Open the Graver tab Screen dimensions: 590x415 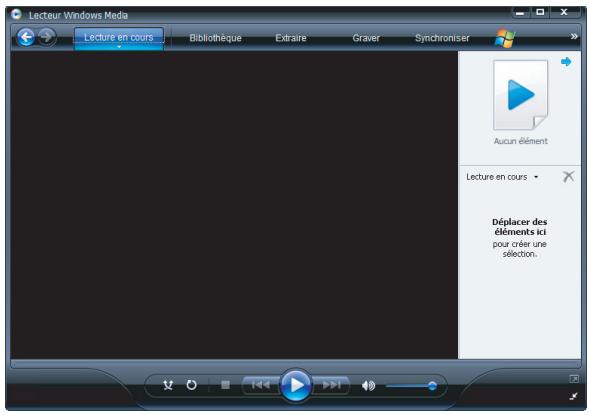pyautogui.click(x=366, y=38)
